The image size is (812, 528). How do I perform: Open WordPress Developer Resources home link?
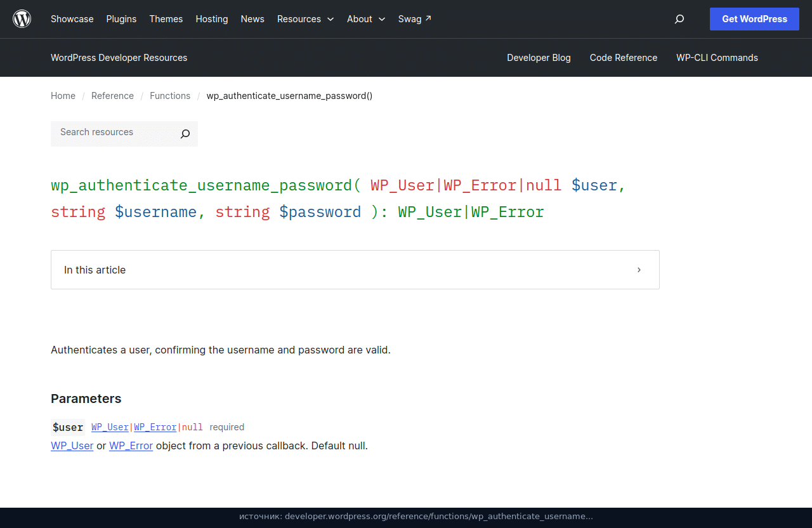tap(119, 58)
